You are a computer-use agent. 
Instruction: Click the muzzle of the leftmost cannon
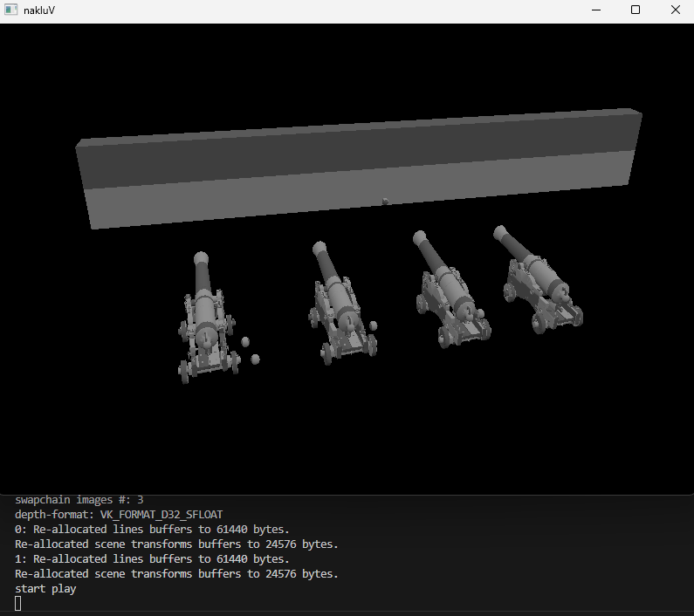click(202, 259)
